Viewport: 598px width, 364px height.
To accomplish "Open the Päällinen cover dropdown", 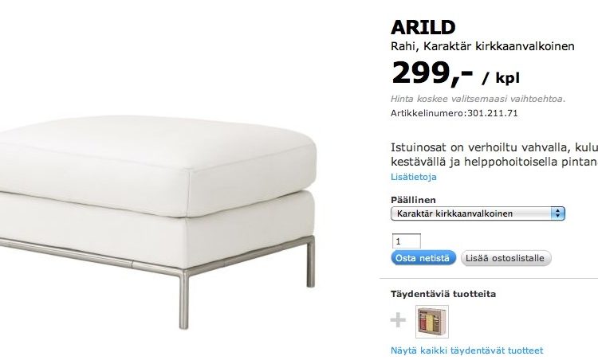I will pos(478,213).
